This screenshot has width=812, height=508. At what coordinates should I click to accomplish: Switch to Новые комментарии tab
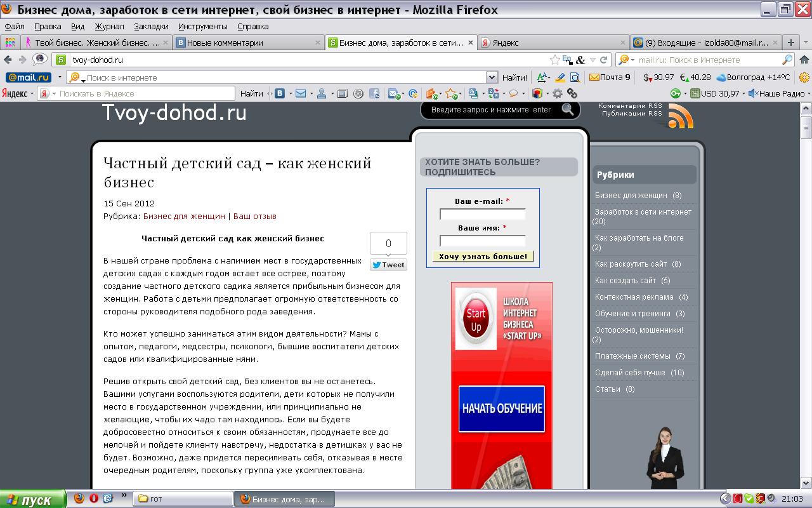249,43
